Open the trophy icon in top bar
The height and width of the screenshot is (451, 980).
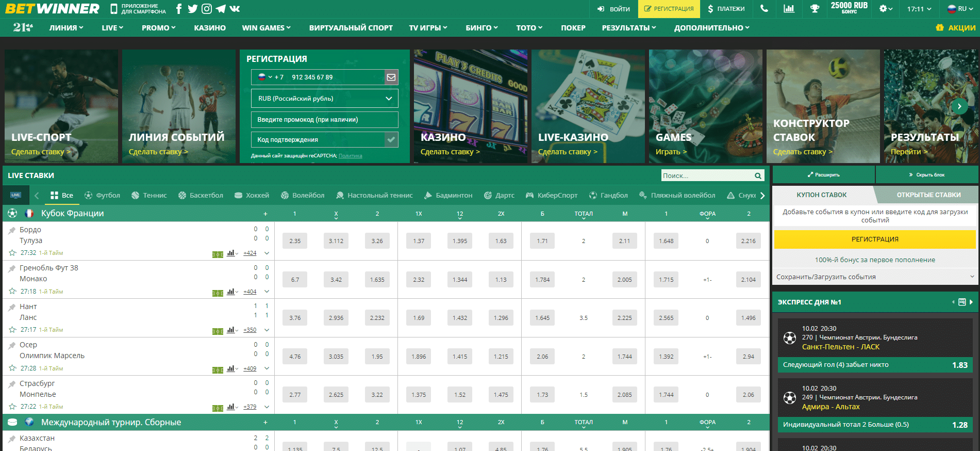(x=815, y=9)
